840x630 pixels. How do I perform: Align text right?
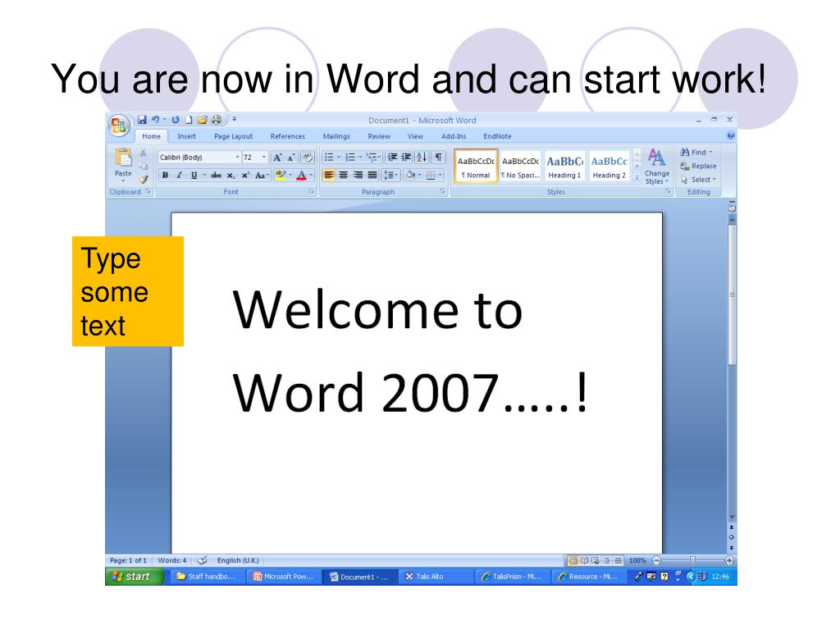358,176
